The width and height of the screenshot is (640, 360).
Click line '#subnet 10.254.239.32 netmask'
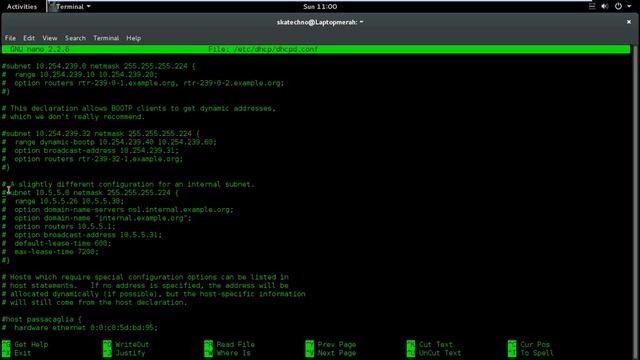101,134
